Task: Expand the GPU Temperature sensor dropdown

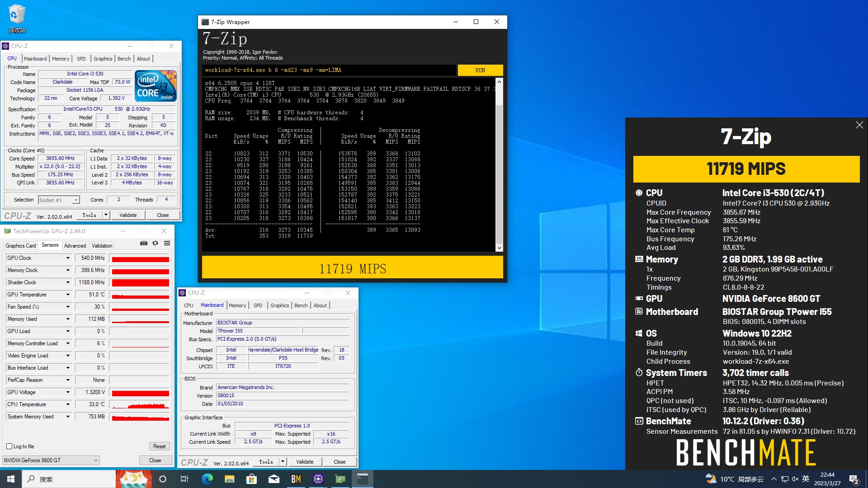Action: coord(68,295)
